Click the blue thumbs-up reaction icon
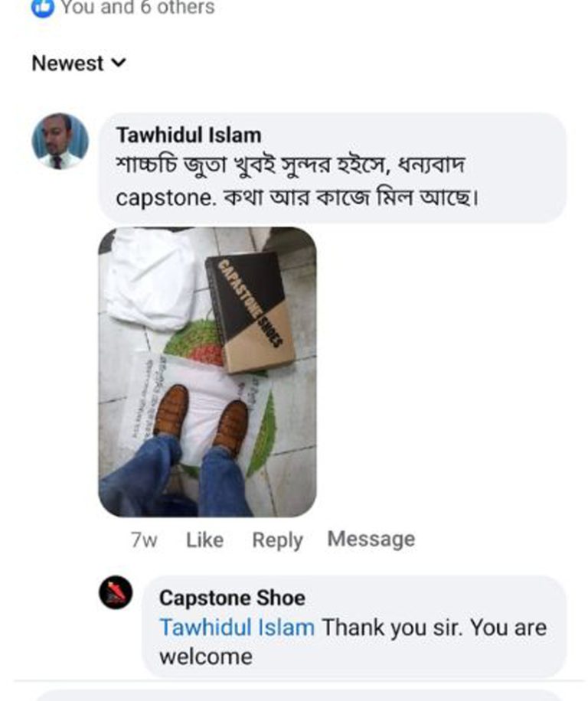588x701 pixels. click(x=41, y=7)
